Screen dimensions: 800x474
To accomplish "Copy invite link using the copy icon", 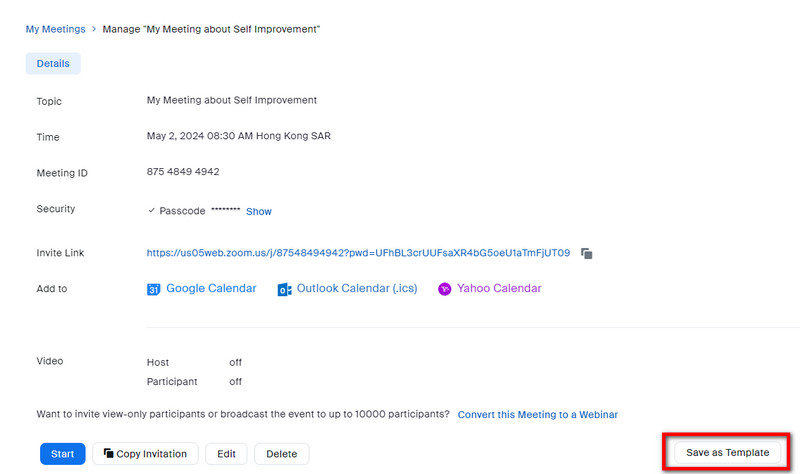I will 587,254.
